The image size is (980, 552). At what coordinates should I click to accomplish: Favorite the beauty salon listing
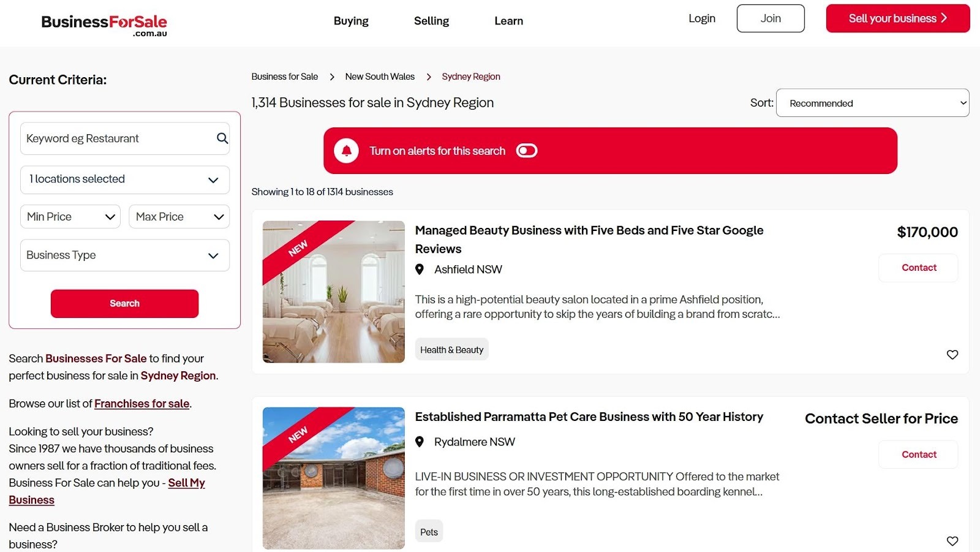coord(952,354)
